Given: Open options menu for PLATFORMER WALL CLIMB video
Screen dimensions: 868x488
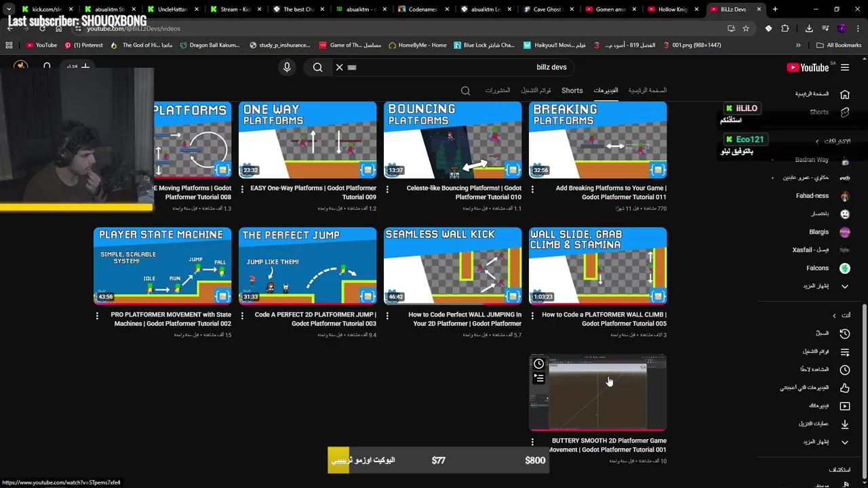Looking at the screenshot, I should point(532,316).
